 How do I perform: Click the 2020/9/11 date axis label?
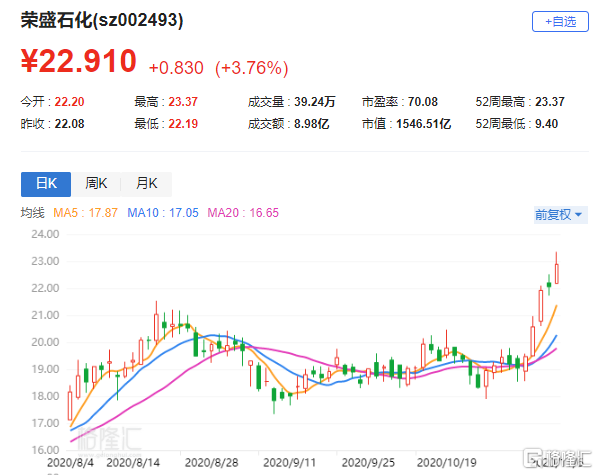(x=289, y=463)
